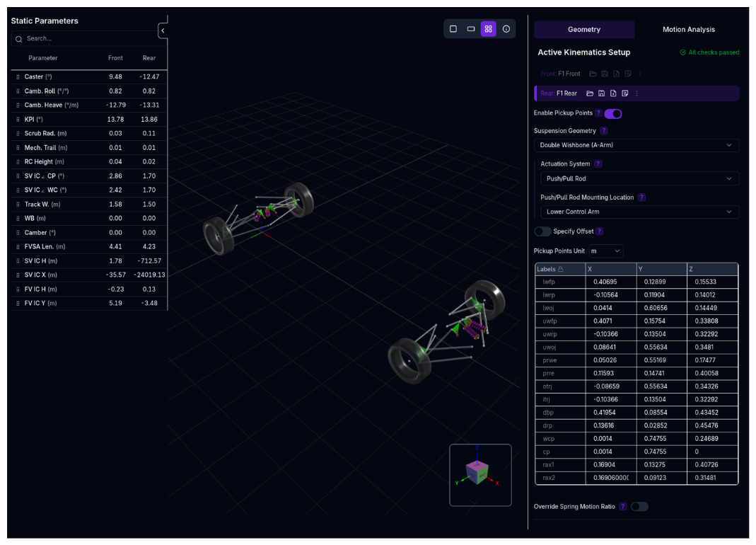Save F1 Rear setup using the floppy icon

[x=601, y=93]
